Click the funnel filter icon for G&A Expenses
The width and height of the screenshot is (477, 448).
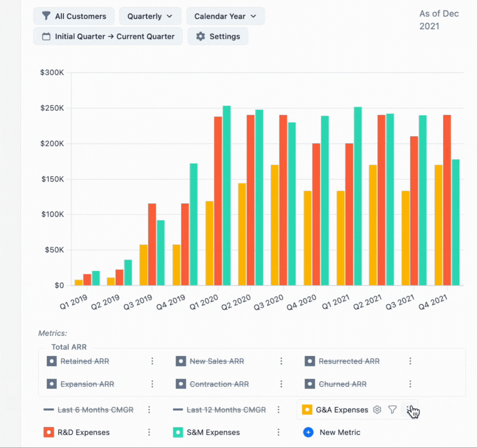[392, 409]
